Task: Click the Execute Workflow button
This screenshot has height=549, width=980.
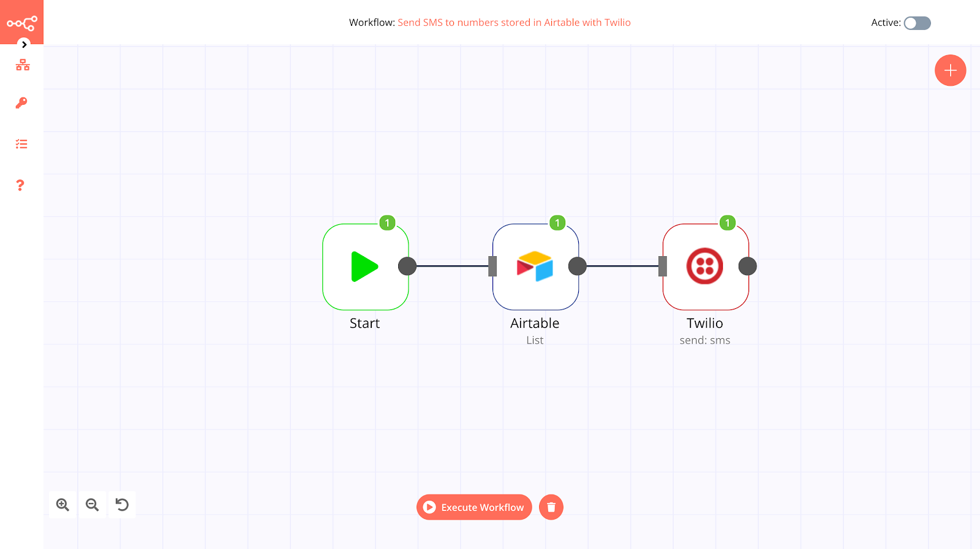Action: click(474, 507)
